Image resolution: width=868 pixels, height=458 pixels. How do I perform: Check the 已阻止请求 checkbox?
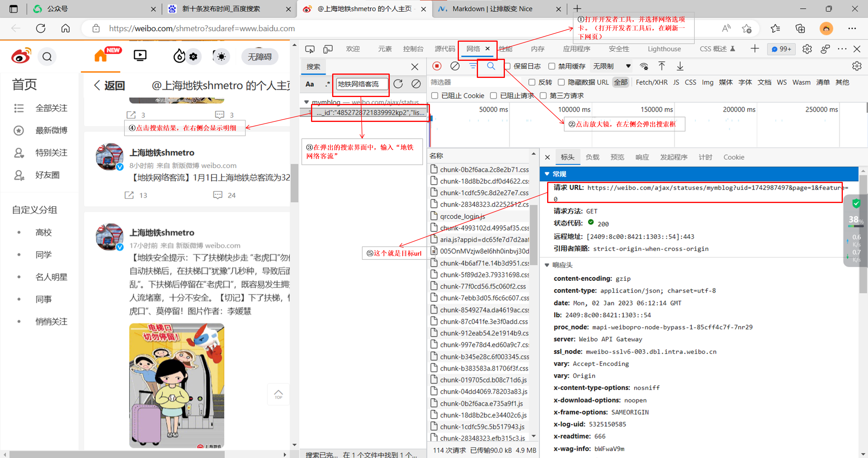(x=493, y=96)
